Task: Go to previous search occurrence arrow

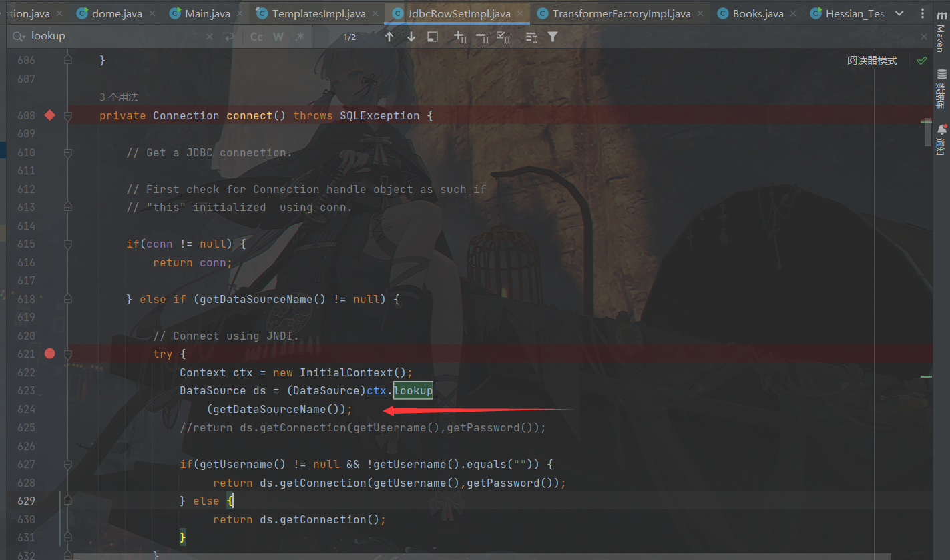Action: 389,37
